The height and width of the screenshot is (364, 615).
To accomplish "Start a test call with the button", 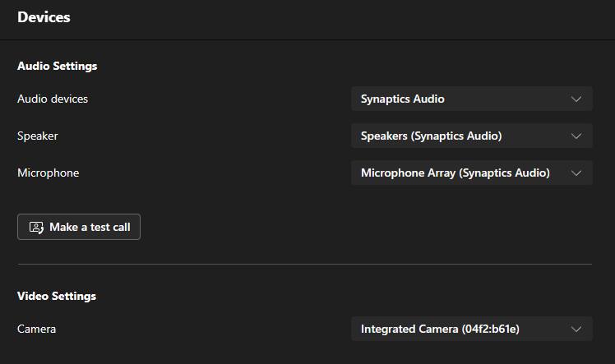I will 79,227.
